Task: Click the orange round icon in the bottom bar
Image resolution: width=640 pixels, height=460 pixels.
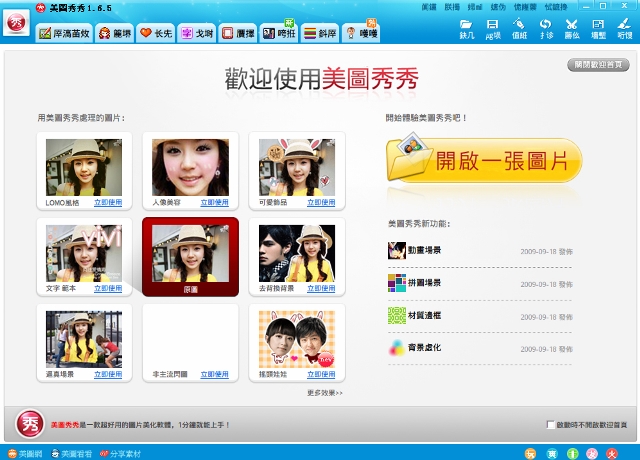Action: [x=530, y=453]
